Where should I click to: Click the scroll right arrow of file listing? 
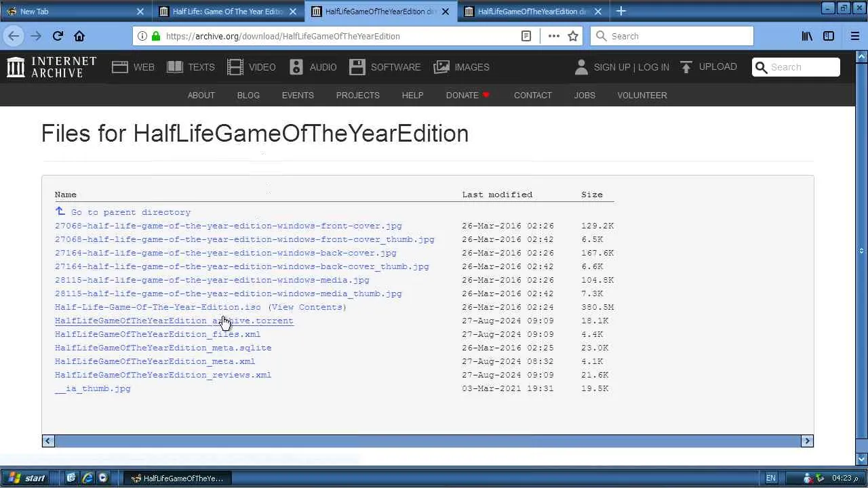807,441
